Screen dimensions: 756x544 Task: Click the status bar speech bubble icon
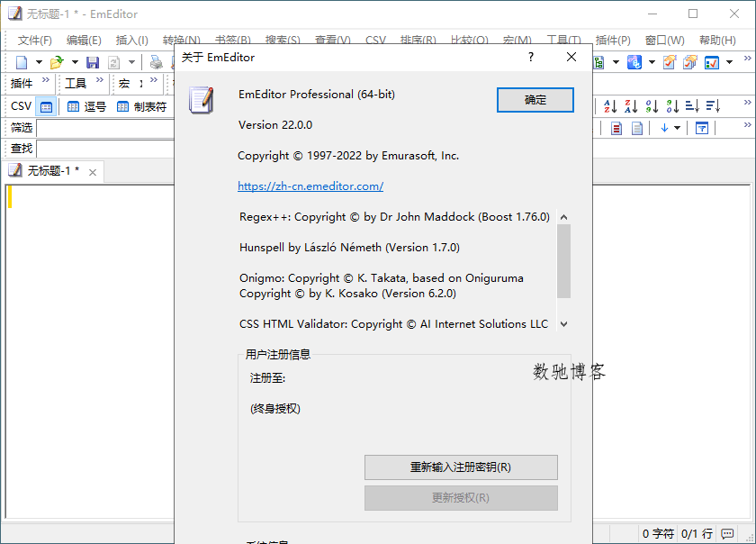727,533
